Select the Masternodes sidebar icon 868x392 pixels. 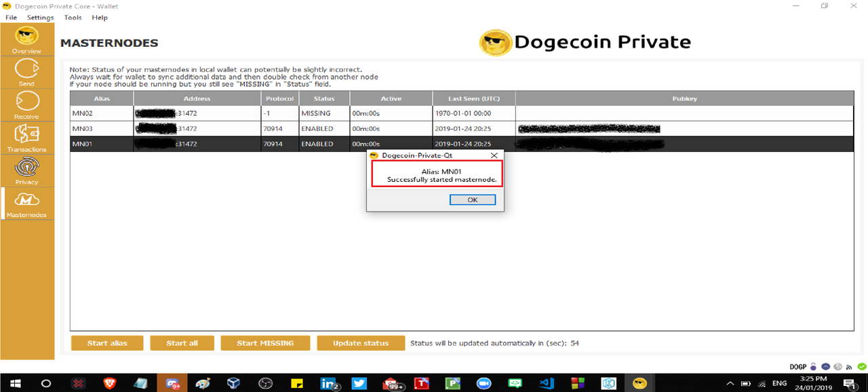(27, 203)
